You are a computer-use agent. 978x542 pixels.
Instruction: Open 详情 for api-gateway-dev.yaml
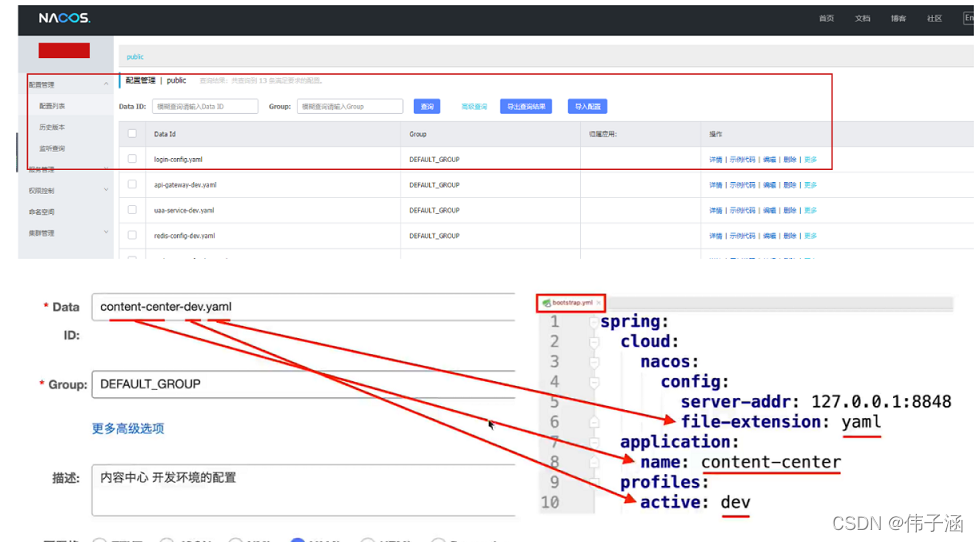pyautogui.click(x=715, y=185)
